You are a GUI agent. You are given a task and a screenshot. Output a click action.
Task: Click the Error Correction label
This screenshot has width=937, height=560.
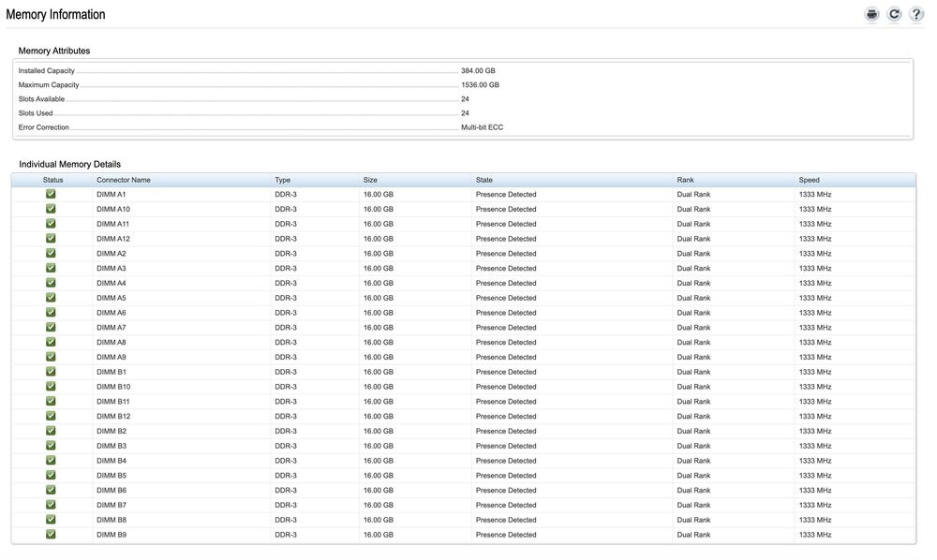click(44, 127)
